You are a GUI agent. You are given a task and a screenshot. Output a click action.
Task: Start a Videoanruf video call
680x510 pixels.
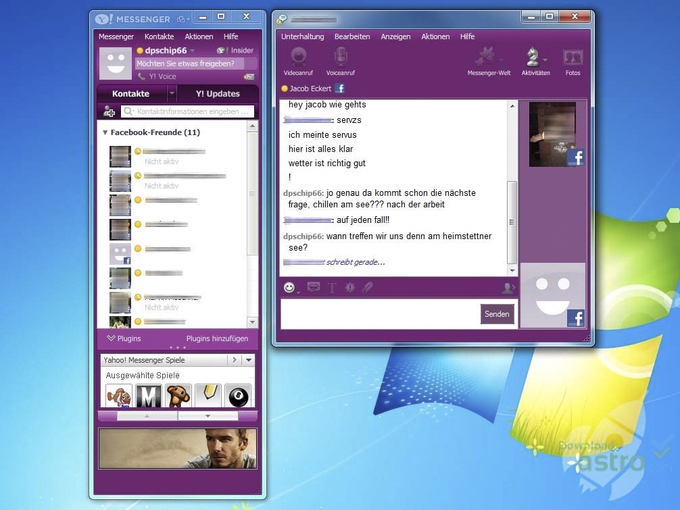click(x=297, y=59)
